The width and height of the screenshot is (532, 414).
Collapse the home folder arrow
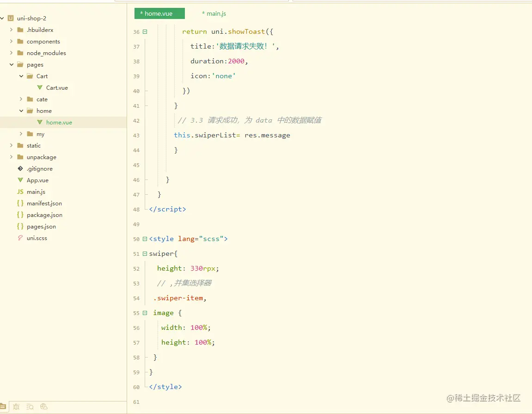(x=21, y=111)
